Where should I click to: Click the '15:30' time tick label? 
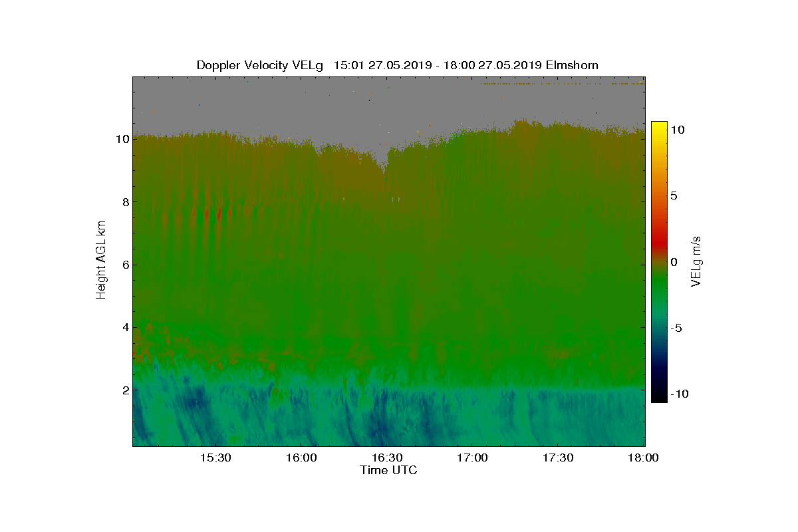click(215, 458)
